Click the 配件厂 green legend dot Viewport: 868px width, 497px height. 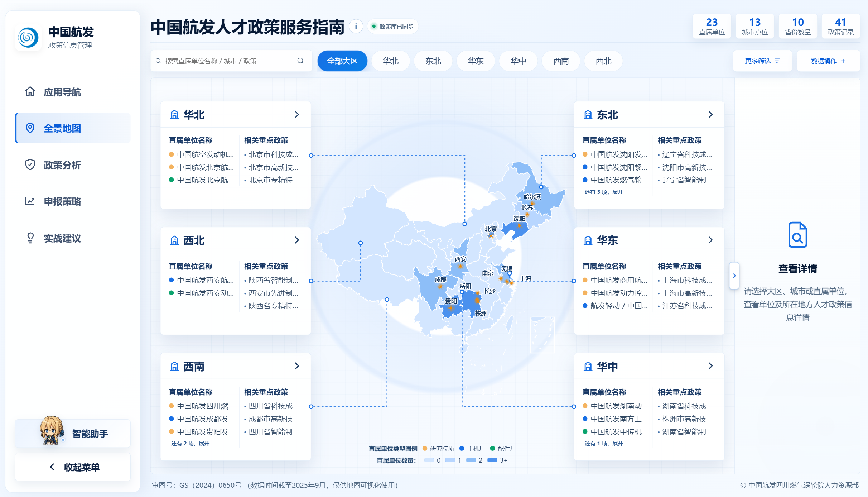[492, 448]
